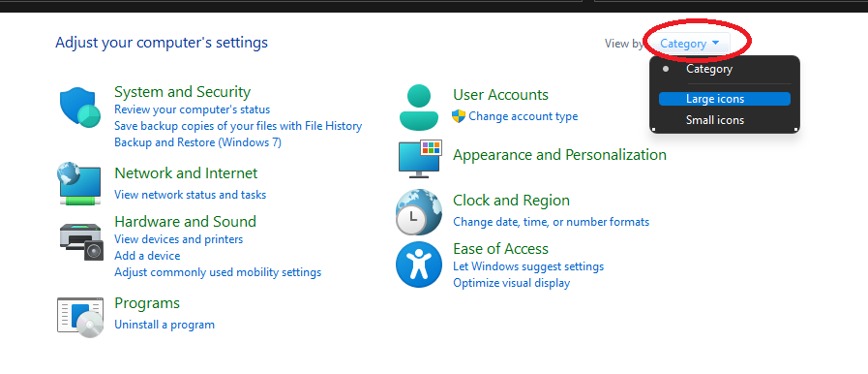Open View devices and printers
This screenshot has width=868, height=374.
coord(178,239)
